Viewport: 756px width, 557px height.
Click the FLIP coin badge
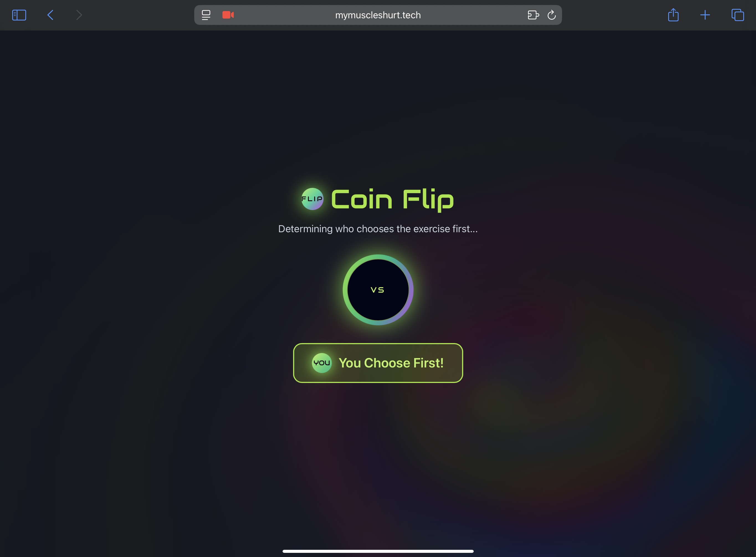pos(312,199)
